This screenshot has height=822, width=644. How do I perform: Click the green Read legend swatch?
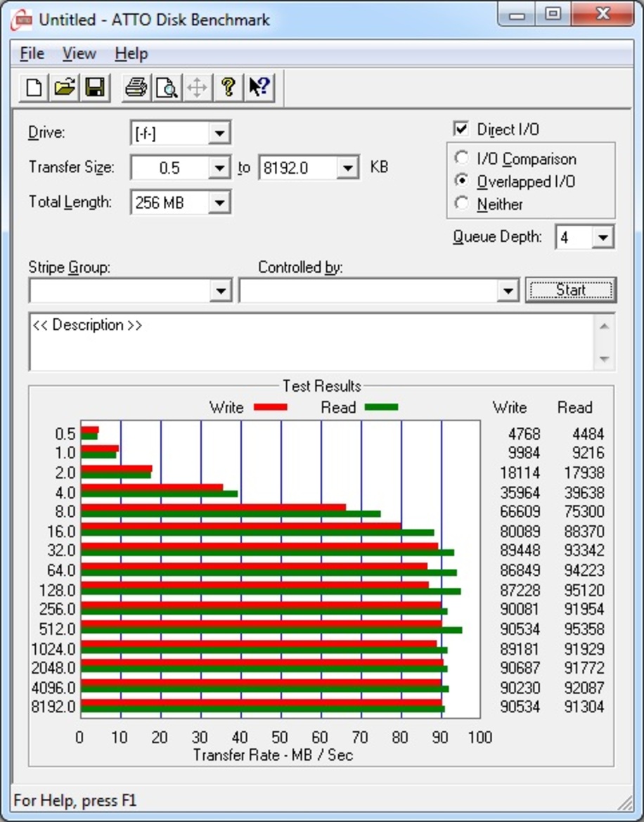coord(382,407)
